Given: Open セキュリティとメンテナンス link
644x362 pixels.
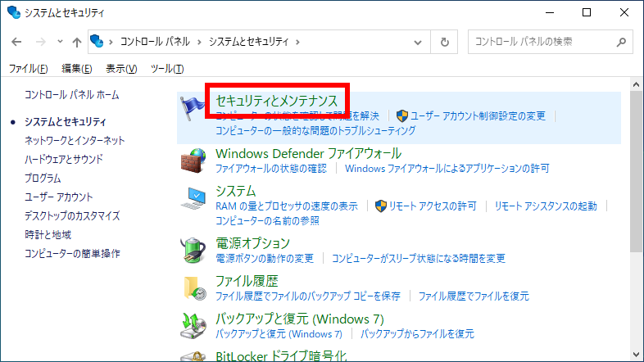Looking at the screenshot, I should (276, 100).
